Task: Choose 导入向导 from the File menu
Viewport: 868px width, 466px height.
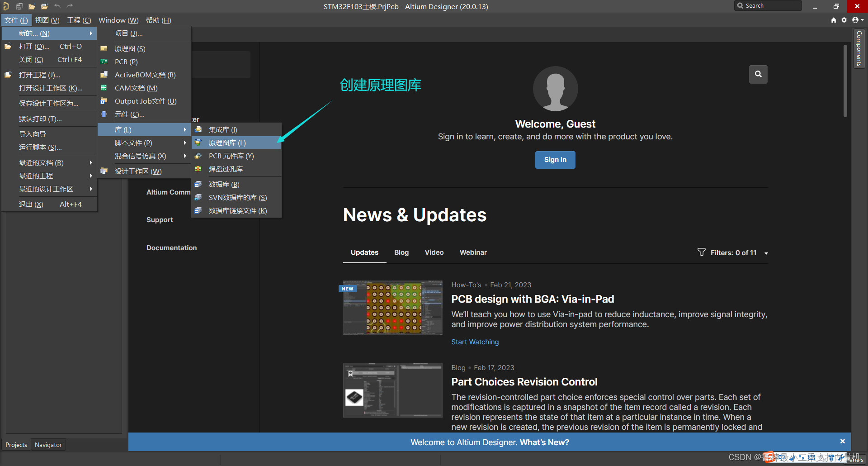Action: 49,134
